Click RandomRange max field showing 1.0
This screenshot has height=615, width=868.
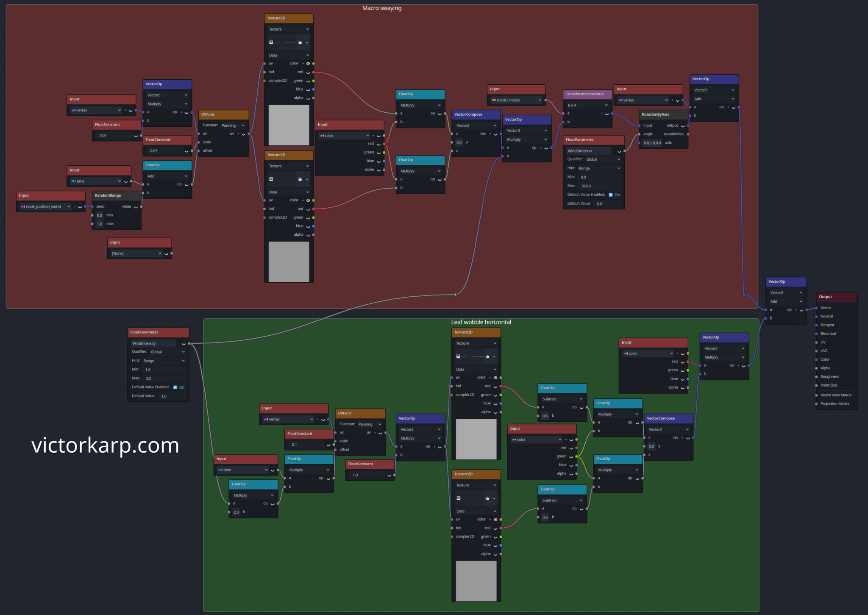[x=100, y=224]
